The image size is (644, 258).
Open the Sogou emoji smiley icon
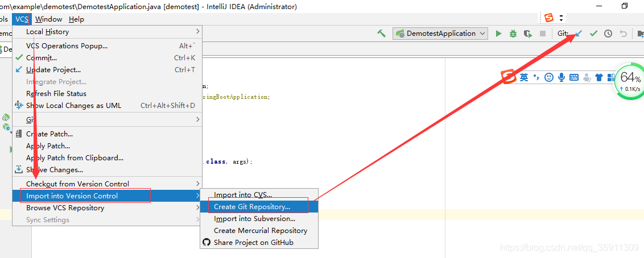[549, 77]
